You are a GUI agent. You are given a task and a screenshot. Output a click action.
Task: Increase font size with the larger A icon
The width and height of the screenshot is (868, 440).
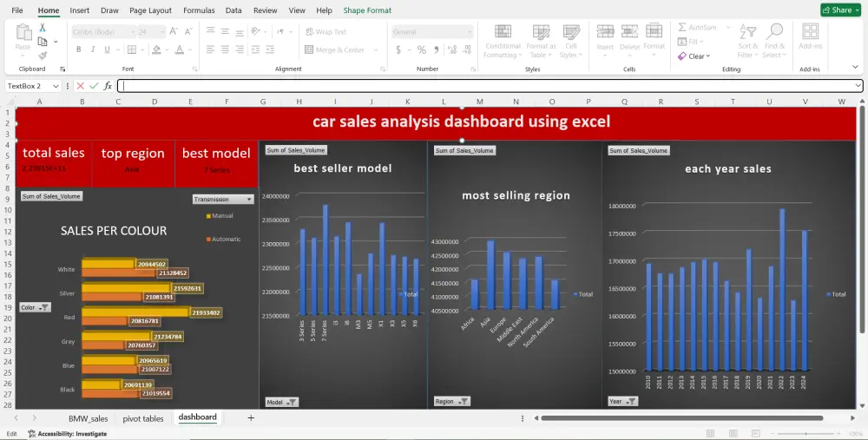[174, 31]
